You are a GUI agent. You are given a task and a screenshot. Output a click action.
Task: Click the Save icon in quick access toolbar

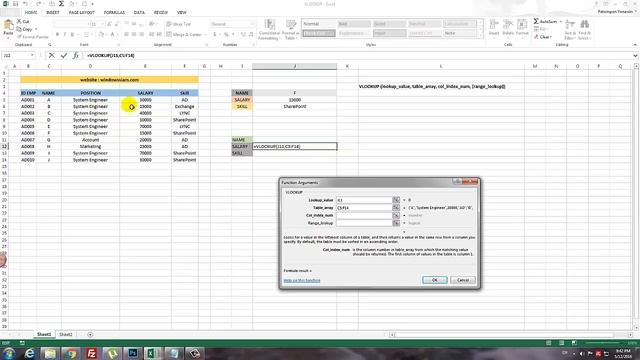(15, 4)
